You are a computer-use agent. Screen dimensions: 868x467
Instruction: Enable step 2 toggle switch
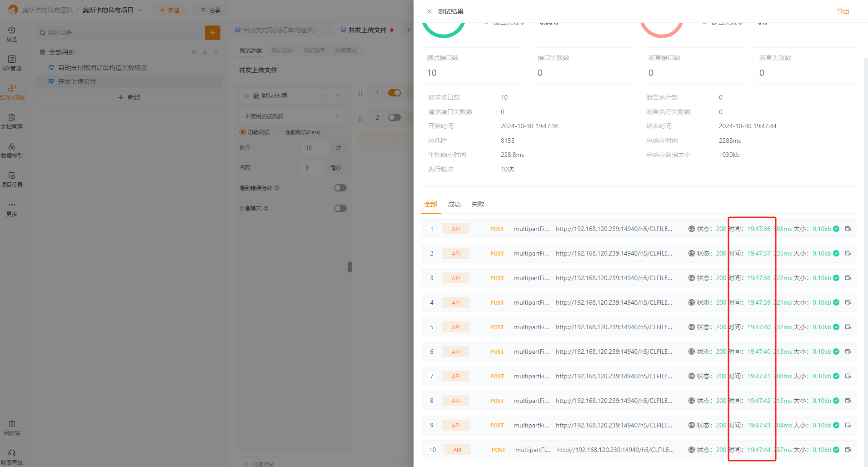click(394, 117)
